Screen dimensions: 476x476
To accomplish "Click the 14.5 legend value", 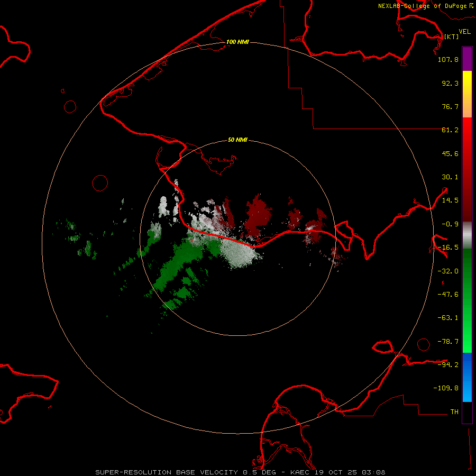I will [450, 200].
